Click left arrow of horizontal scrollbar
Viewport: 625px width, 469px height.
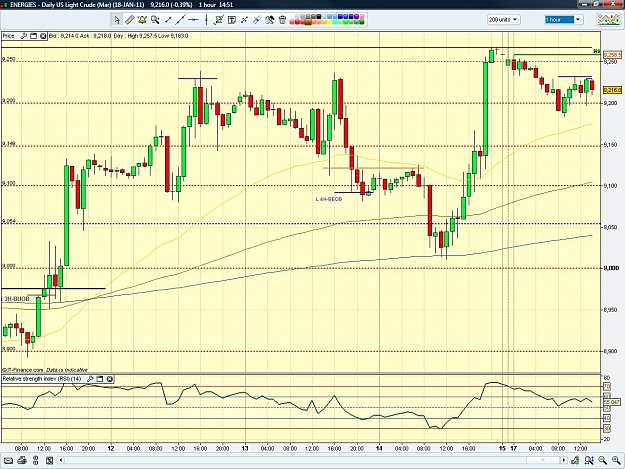[x=61, y=461]
